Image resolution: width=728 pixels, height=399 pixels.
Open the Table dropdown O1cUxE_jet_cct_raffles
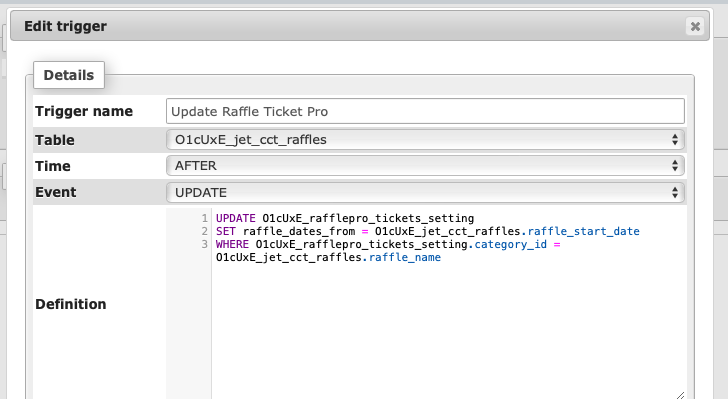tap(425, 140)
